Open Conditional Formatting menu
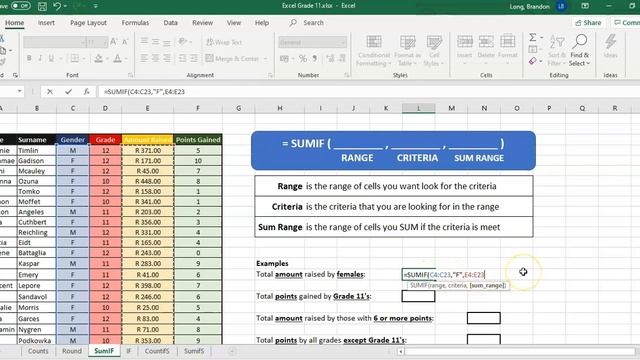The height and width of the screenshot is (360, 640). pos(373,51)
